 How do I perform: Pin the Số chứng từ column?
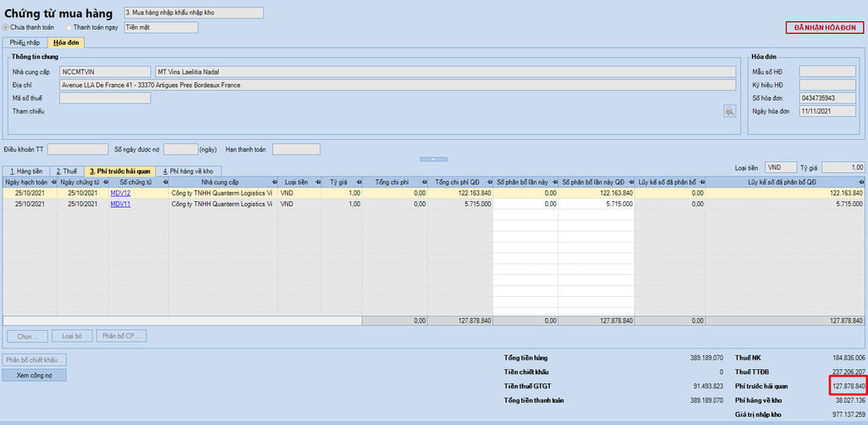point(165,182)
